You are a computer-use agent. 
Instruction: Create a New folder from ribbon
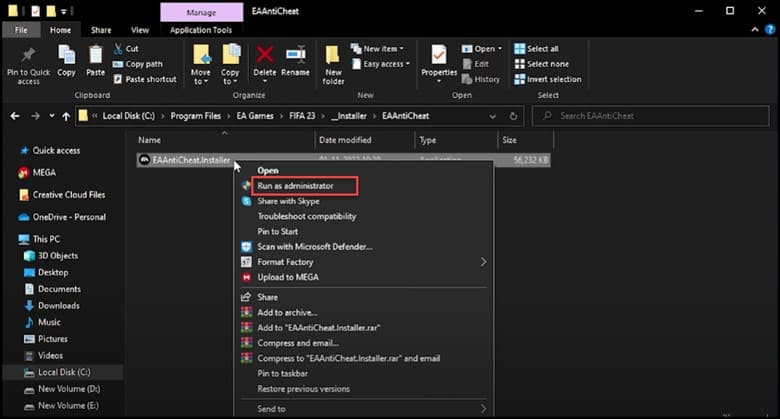tap(334, 56)
